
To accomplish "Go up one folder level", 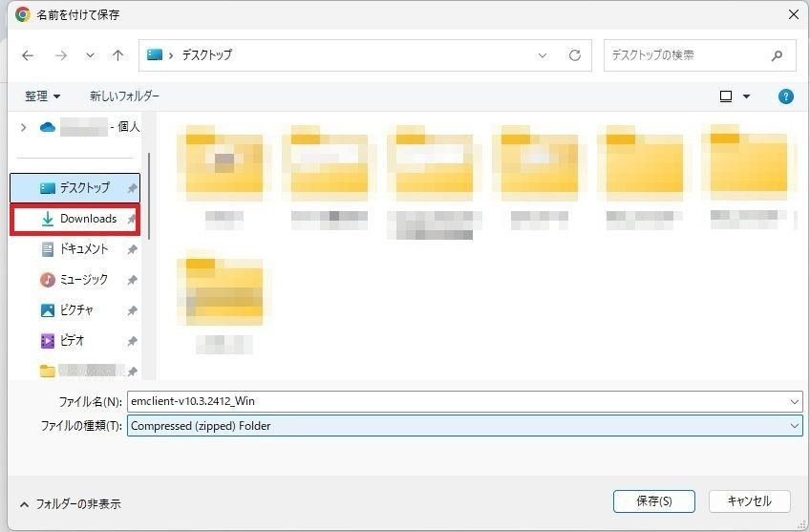I will tap(117, 55).
